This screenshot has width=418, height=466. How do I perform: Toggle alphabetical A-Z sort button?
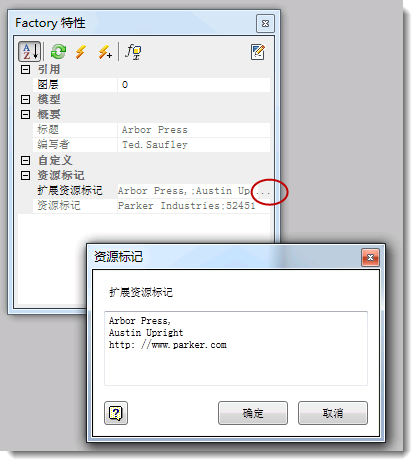tap(30, 52)
